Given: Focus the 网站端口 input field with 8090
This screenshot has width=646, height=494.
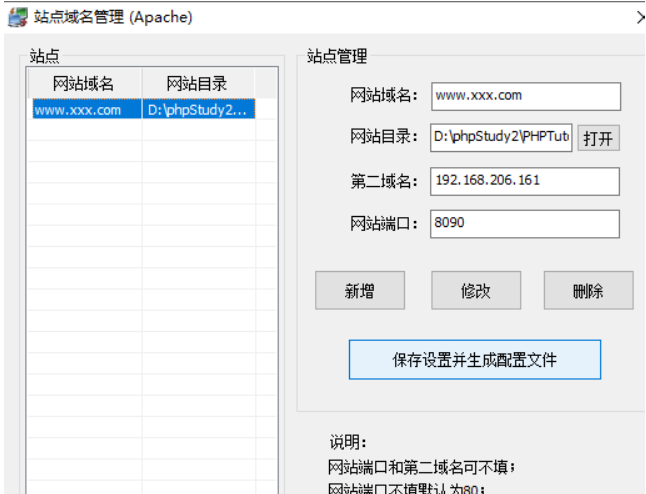Looking at the screenshot, I should [x=525, y=224].
